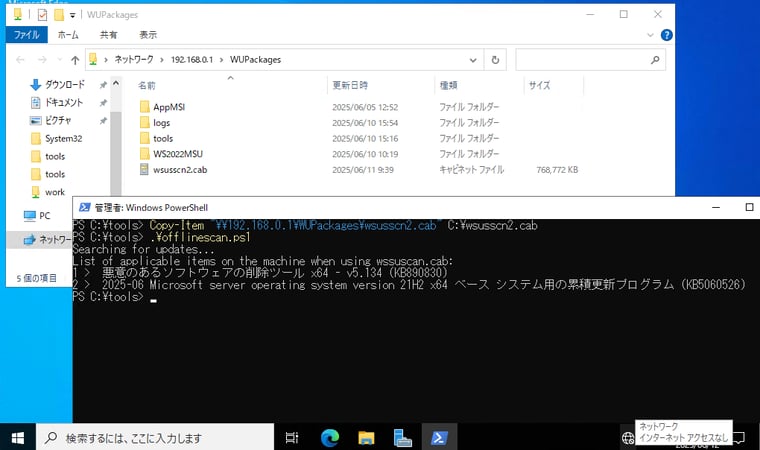Click 192.168.0.1 in the address path
Image resolution: width=760 pixels, height=450 pixels.
192,60
